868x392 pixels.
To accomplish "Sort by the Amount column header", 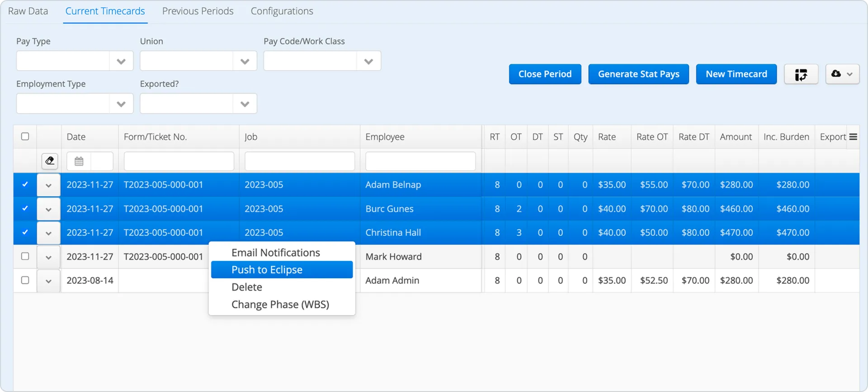I will tap(736, 137).
